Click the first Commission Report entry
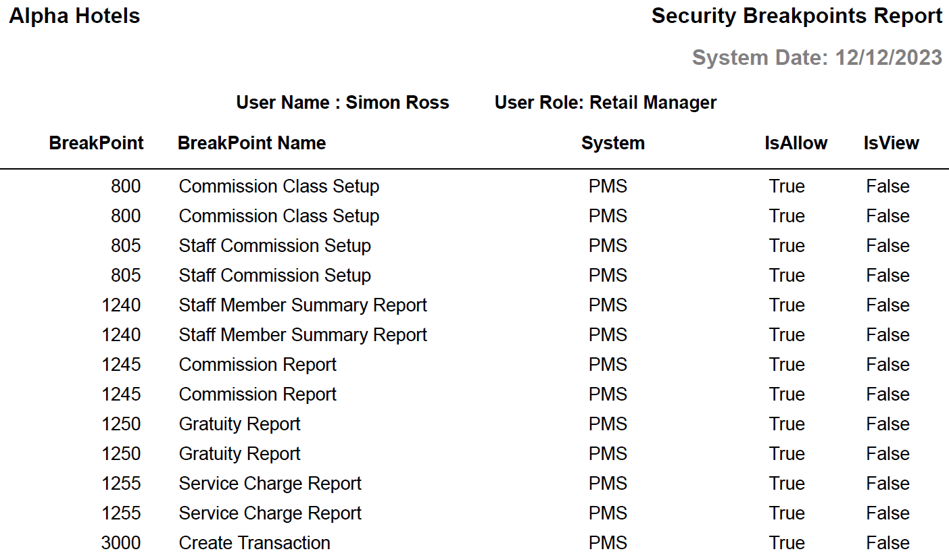The width and height of the screenshot is (949, 560). [257, 365]
